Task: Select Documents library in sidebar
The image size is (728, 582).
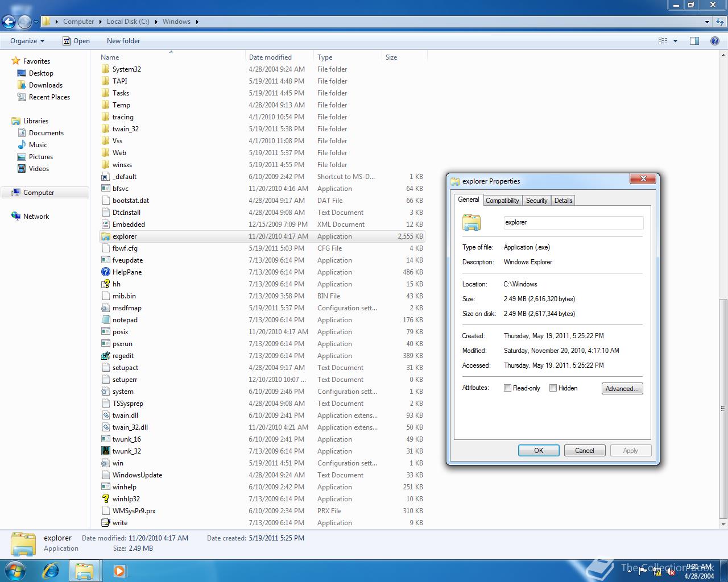Action: [46, 133]
